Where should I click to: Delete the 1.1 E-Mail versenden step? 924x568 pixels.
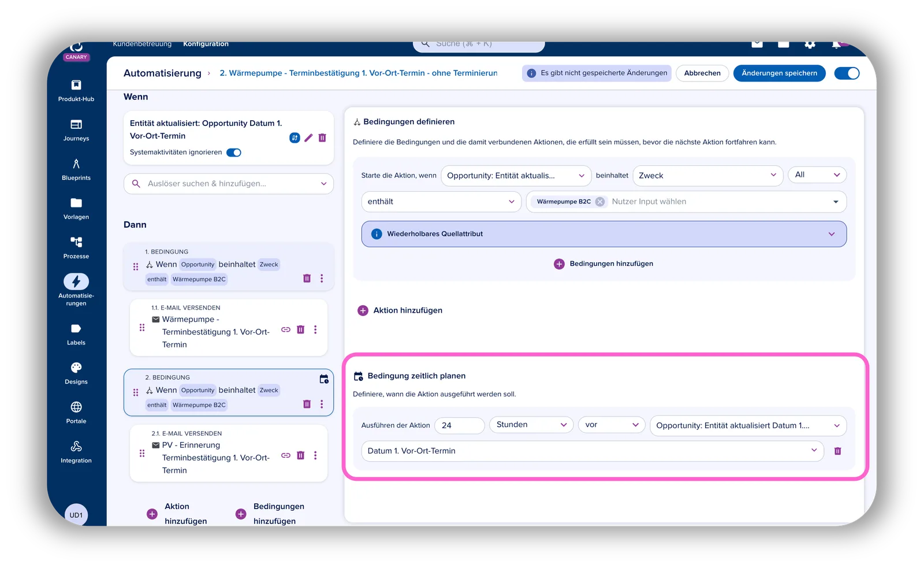click(x=300, y=329)
